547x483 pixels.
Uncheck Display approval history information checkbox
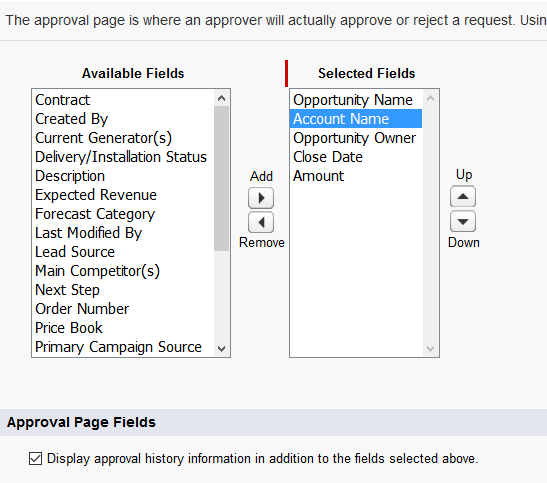point(36,459)
